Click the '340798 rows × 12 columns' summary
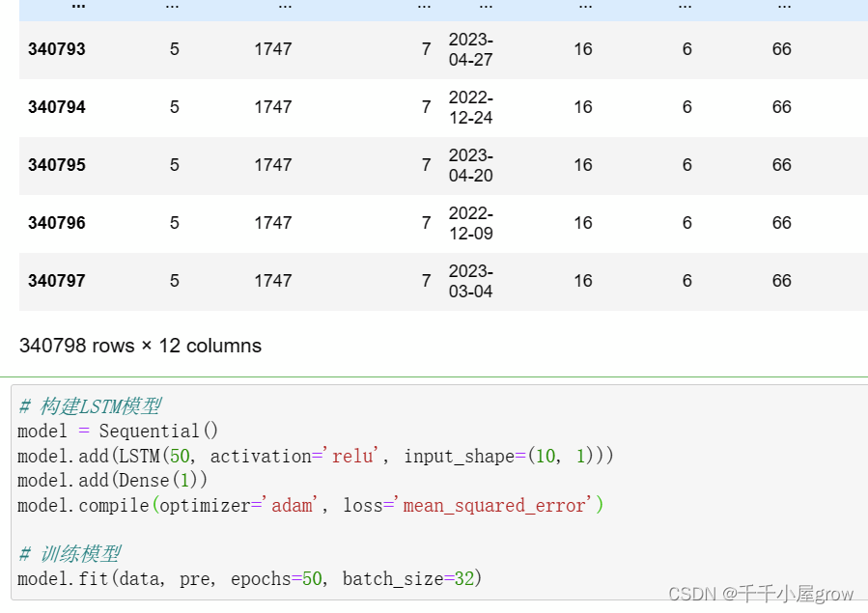The width and height of the screenshot is (868, 613). pos(140,346)
